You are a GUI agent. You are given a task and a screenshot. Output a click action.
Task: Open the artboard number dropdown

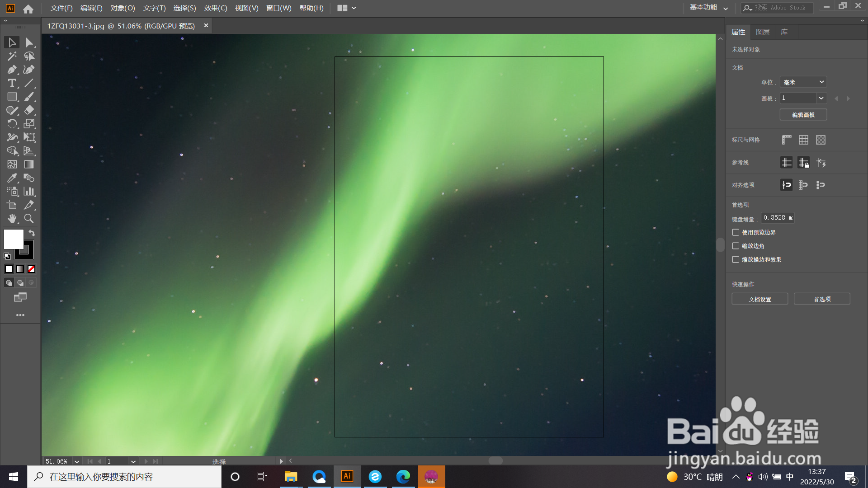[x=821, y=99]
